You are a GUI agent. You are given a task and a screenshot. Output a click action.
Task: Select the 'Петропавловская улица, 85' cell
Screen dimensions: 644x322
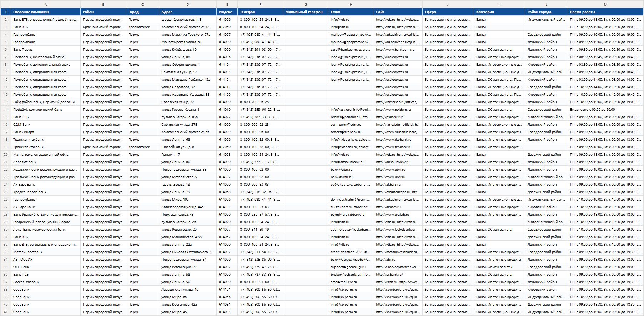(188, 170)
